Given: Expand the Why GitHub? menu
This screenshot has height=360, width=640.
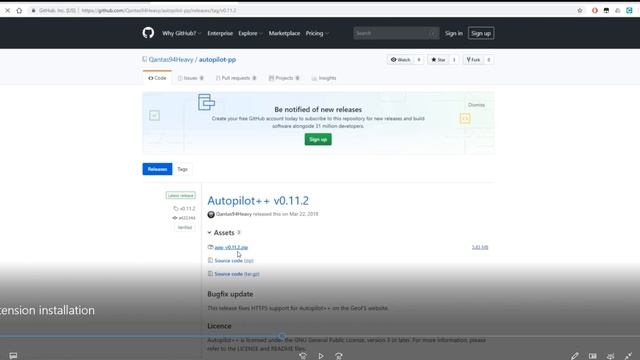Looking at the screenshot, I should pos(181,33).
